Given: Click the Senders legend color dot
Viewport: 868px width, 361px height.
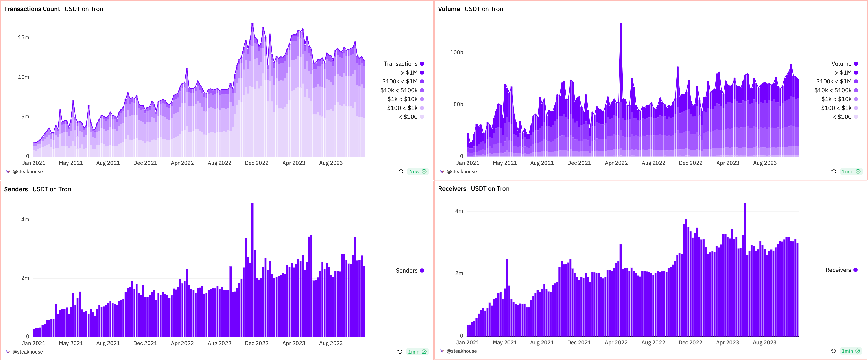Looking at the screenshot, I should (x=422, y=271).
